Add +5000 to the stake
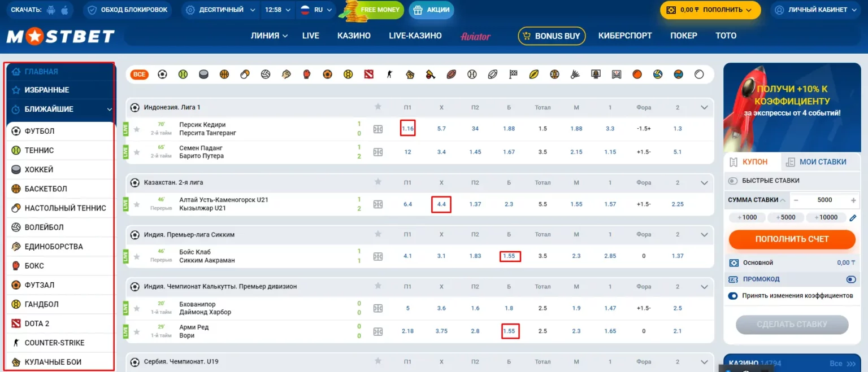Viewport: 868px width, 372px height. point(785,217)
